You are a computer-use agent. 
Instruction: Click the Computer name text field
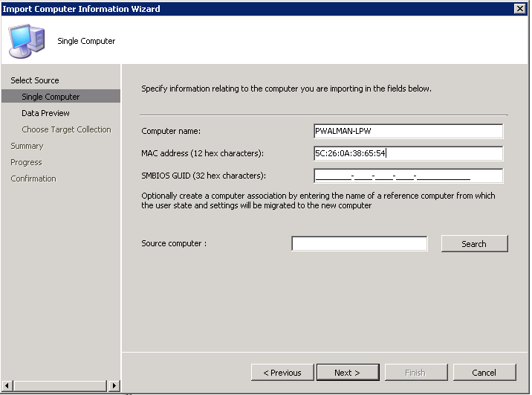coord(408,131)
